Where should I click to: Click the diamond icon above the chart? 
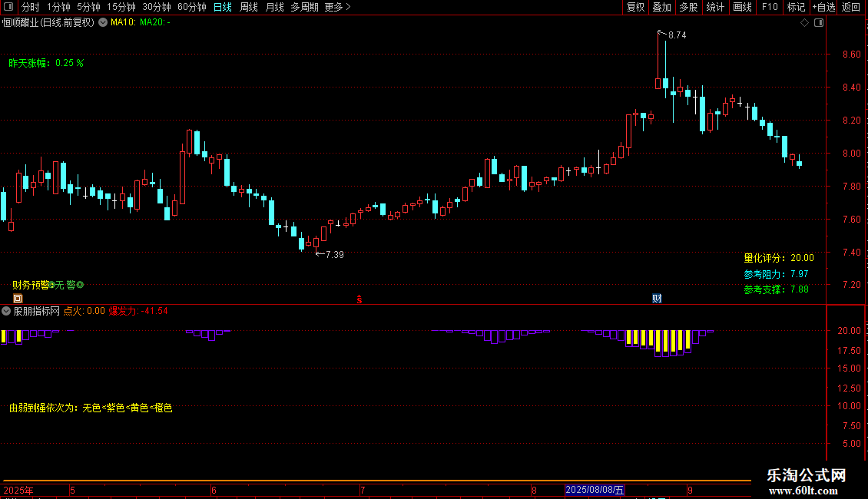(x=805, y=23)
